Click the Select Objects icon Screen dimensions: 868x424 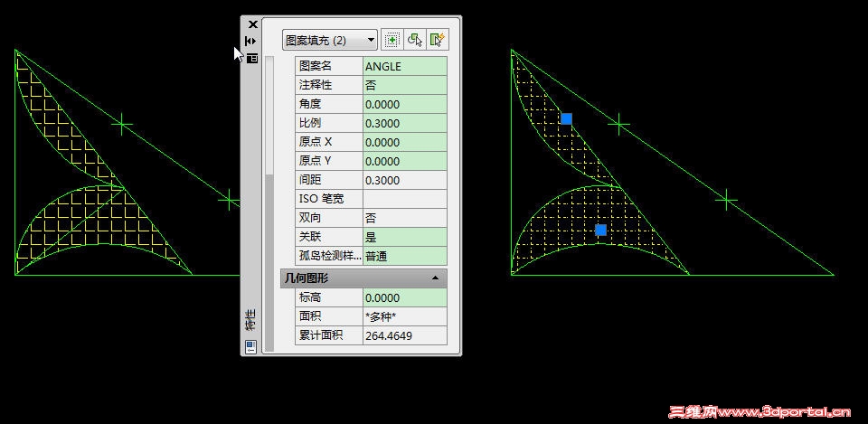click(415, 40)
